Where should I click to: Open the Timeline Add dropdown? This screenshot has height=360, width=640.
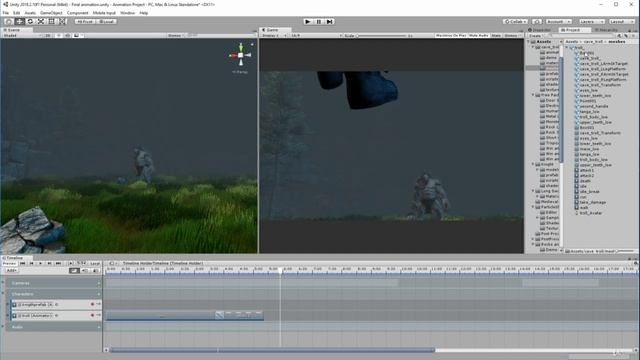(11, 270)
